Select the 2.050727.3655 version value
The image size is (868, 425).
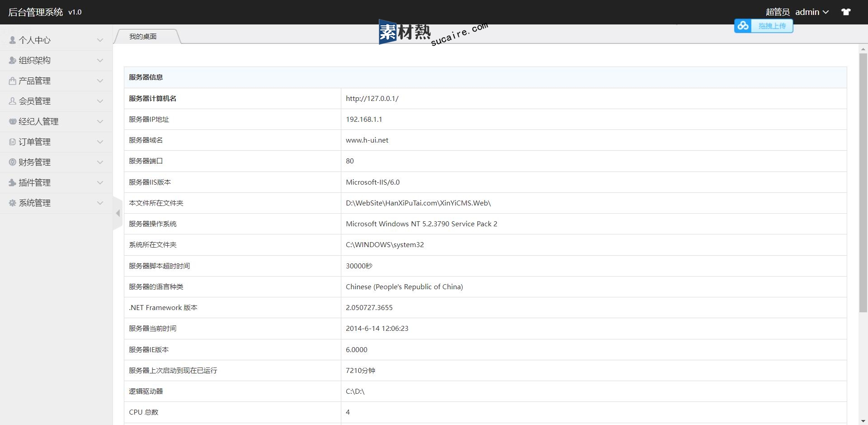(369, 308)
